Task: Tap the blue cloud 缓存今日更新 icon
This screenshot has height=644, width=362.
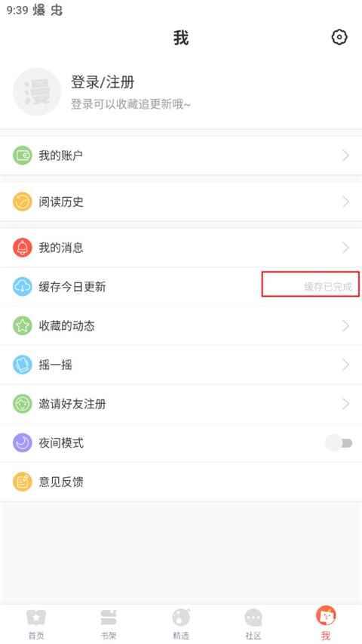Action: coord(22,287)
